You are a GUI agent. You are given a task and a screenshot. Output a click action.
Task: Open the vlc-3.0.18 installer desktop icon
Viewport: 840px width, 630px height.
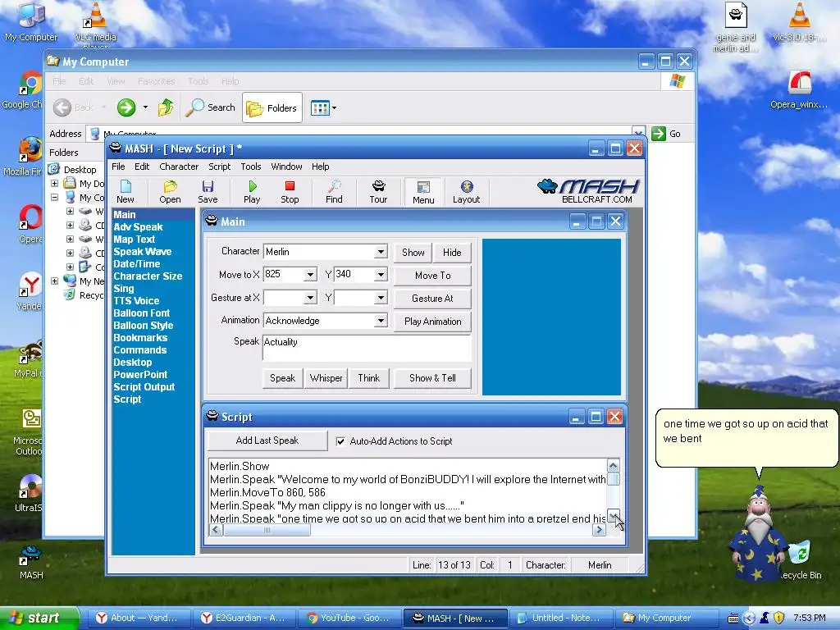click(799, 21)
